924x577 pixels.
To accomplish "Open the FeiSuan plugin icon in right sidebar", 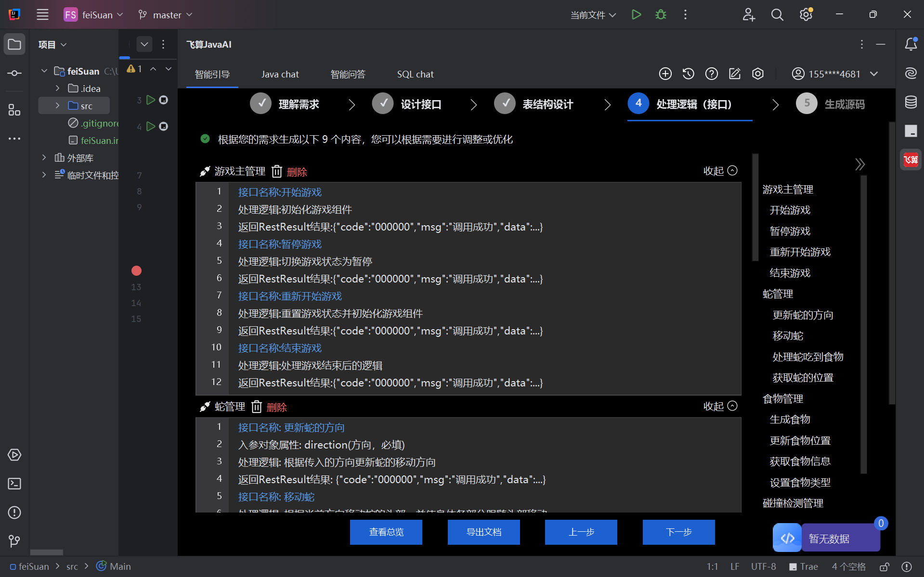I will pyautogui.click(x=910, y=160).
